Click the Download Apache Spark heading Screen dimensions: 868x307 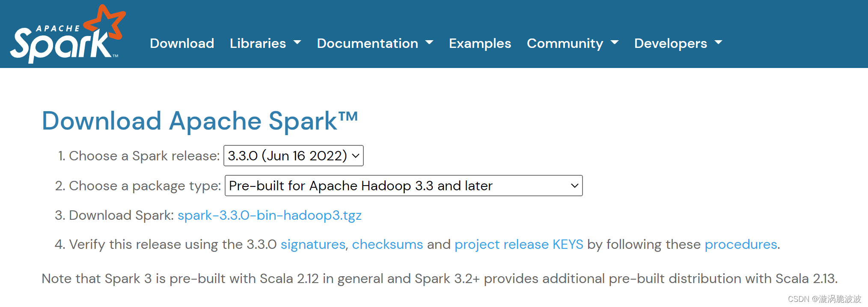coord(200,121)
